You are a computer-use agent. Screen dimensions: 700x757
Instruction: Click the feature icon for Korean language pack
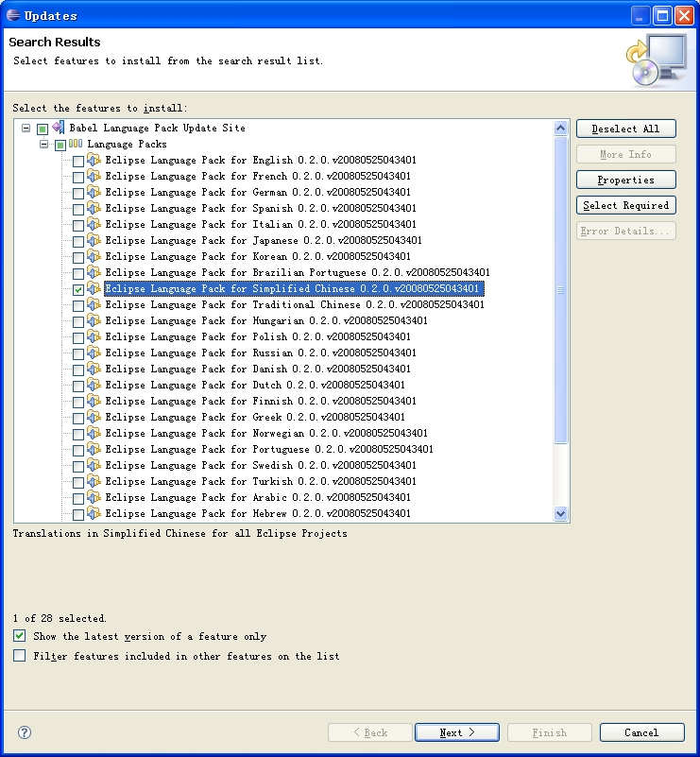tap(94, 256)
